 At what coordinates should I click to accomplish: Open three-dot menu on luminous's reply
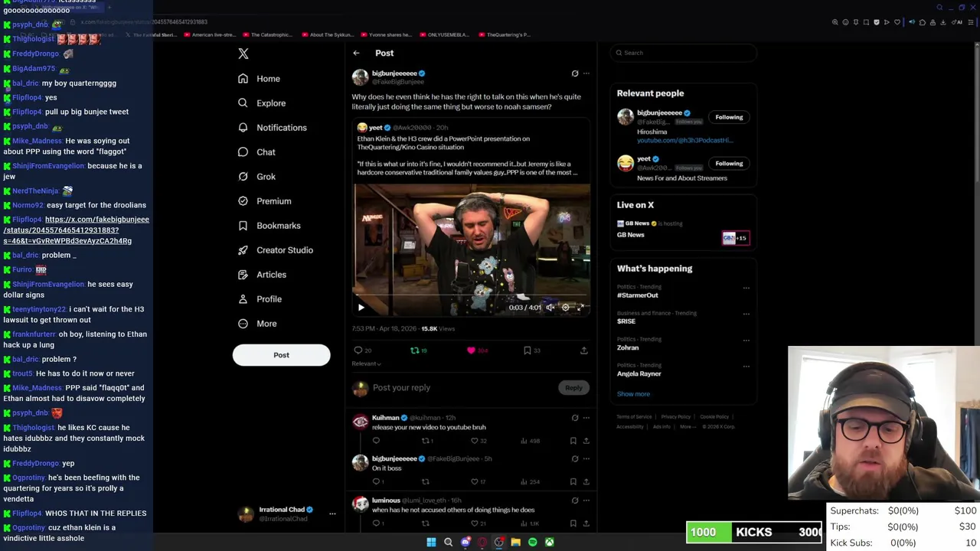click(x=586, y=500)
